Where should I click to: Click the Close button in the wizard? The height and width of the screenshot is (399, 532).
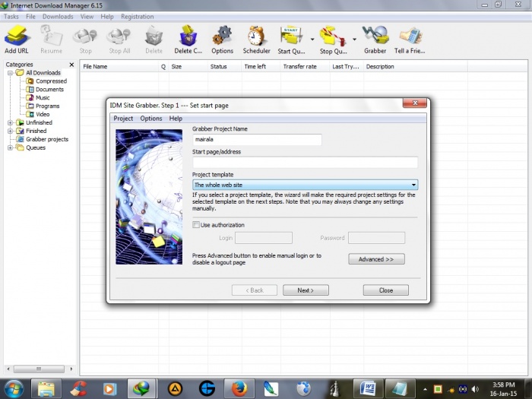(386, 290)
